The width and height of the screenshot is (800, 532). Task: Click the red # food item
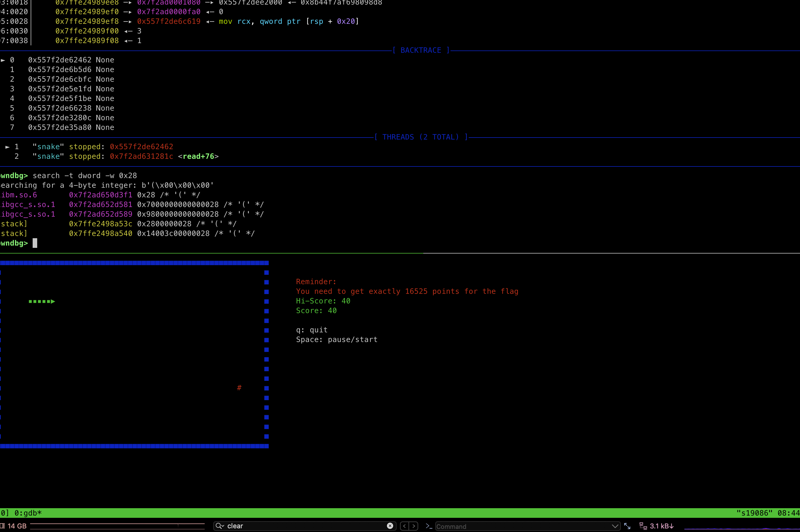point(239,388)
